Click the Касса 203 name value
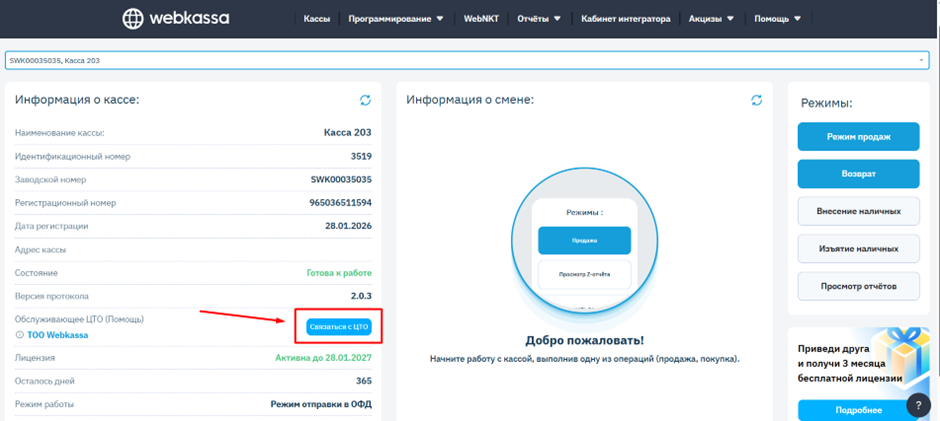The image size is (940, 421). coord(347,133)
